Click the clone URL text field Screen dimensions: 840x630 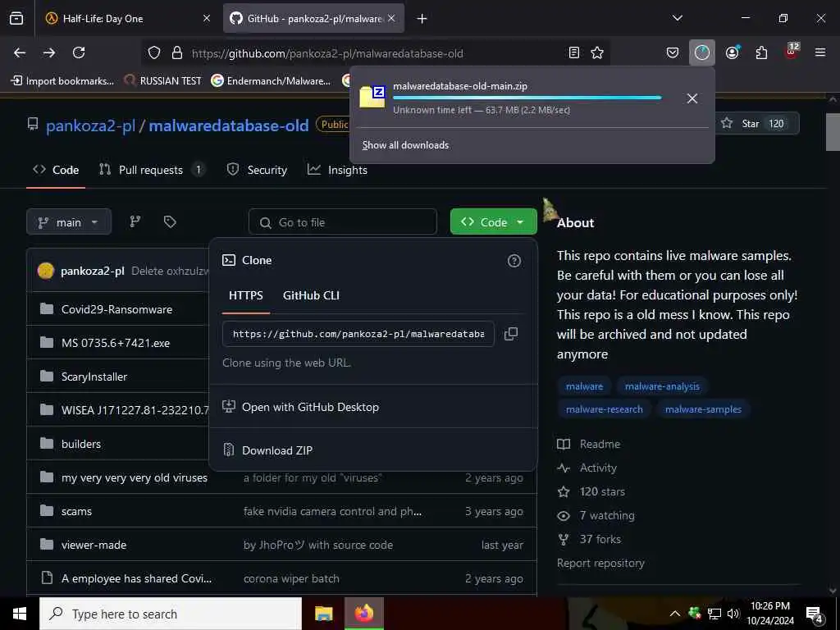coord(358,334)
